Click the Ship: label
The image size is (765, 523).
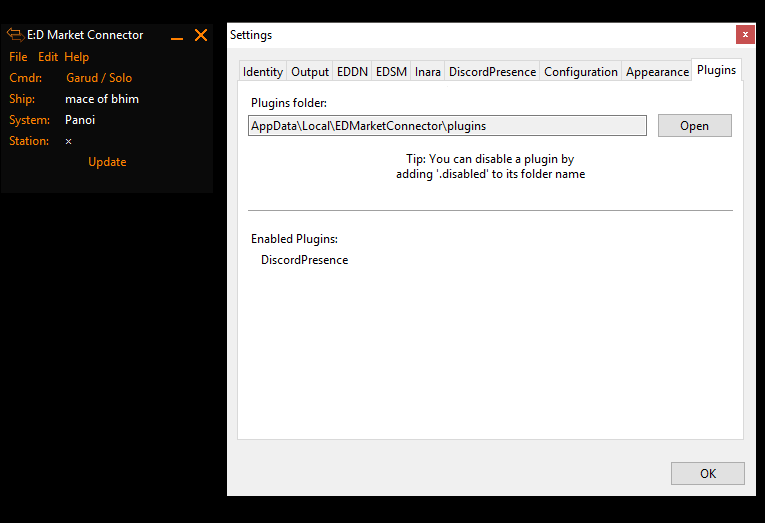click(22, 99)
